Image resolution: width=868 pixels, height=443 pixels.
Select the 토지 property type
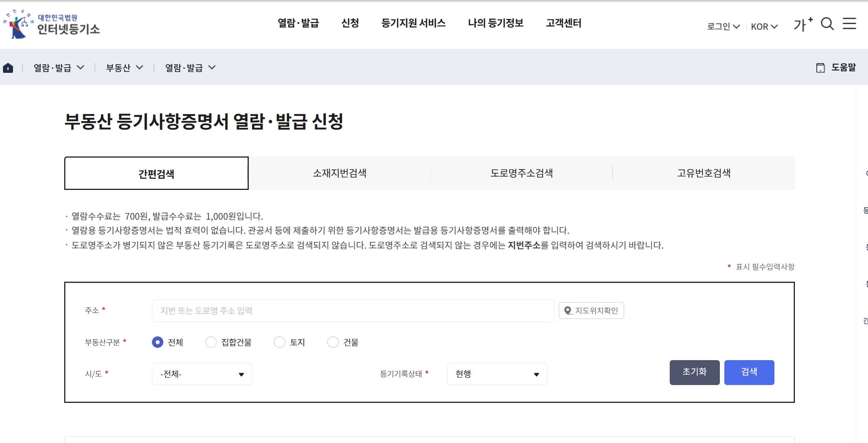coord(280,342)
